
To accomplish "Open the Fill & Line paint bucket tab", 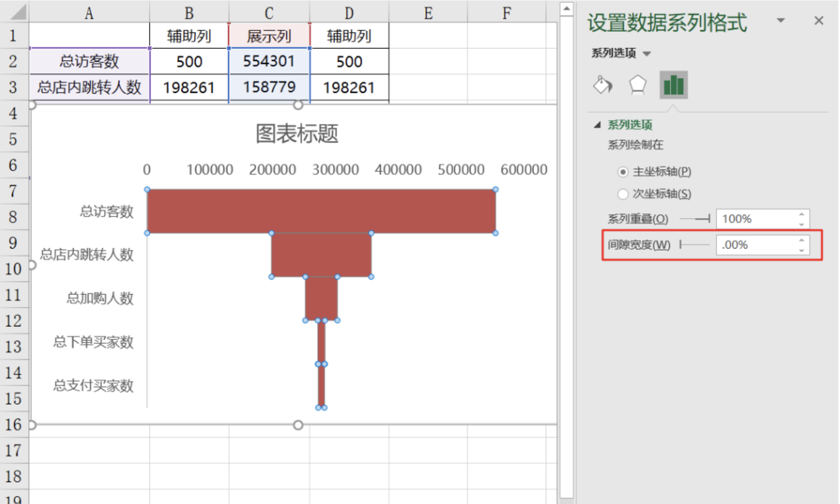I will click(603, 85).
